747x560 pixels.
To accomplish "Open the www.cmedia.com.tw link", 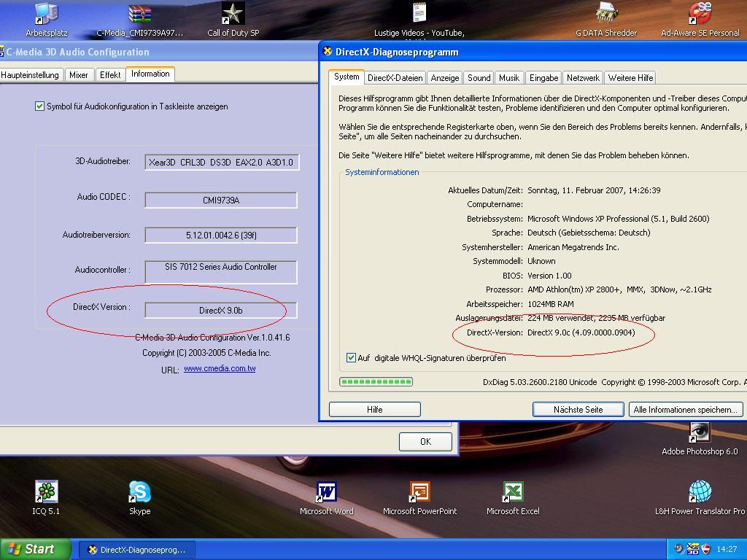I will [220, 368].
